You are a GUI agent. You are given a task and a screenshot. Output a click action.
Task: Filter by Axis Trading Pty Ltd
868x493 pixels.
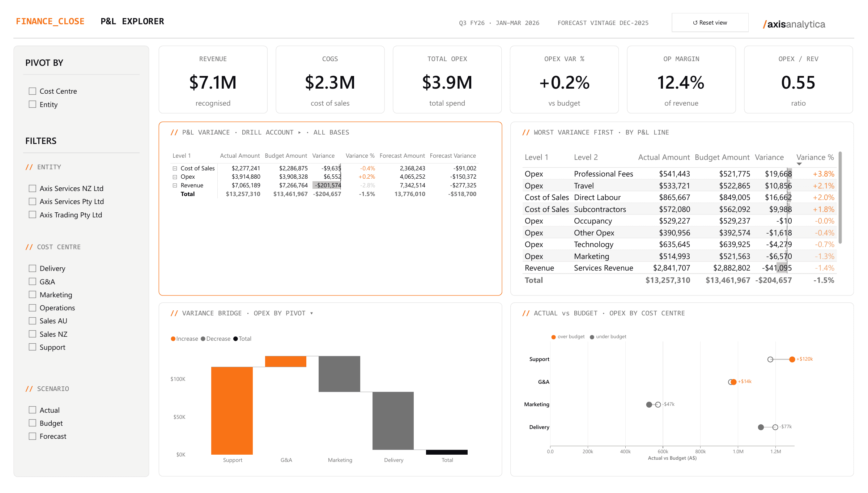33,215
